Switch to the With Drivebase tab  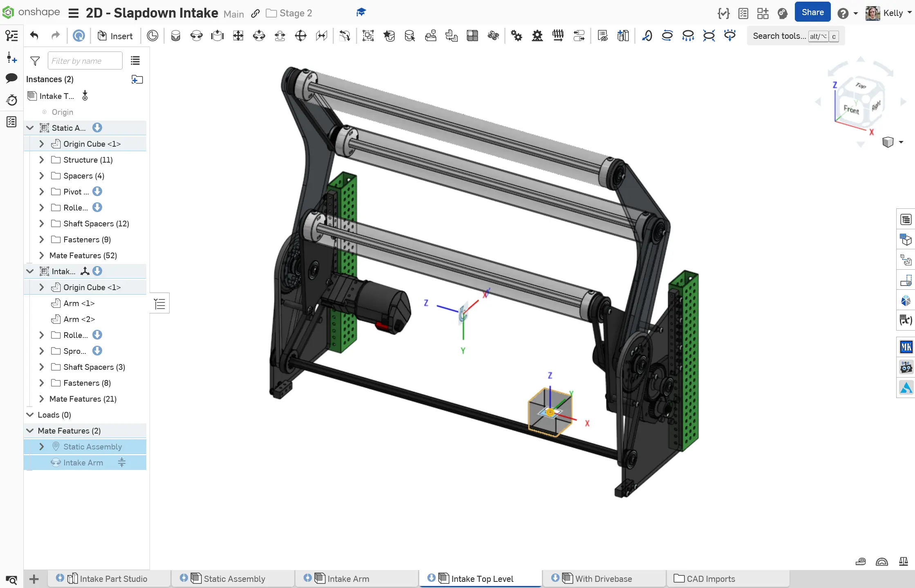[603, 579]
